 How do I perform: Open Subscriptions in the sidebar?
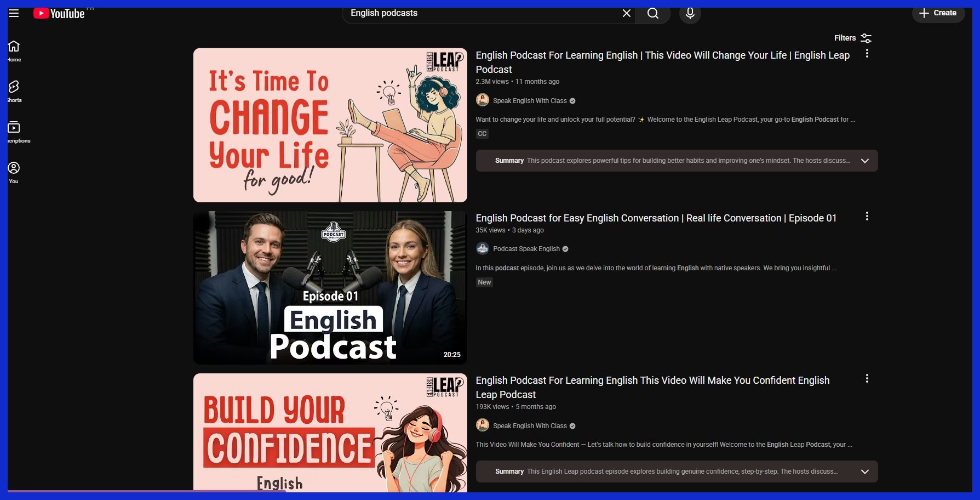(14, 132)
